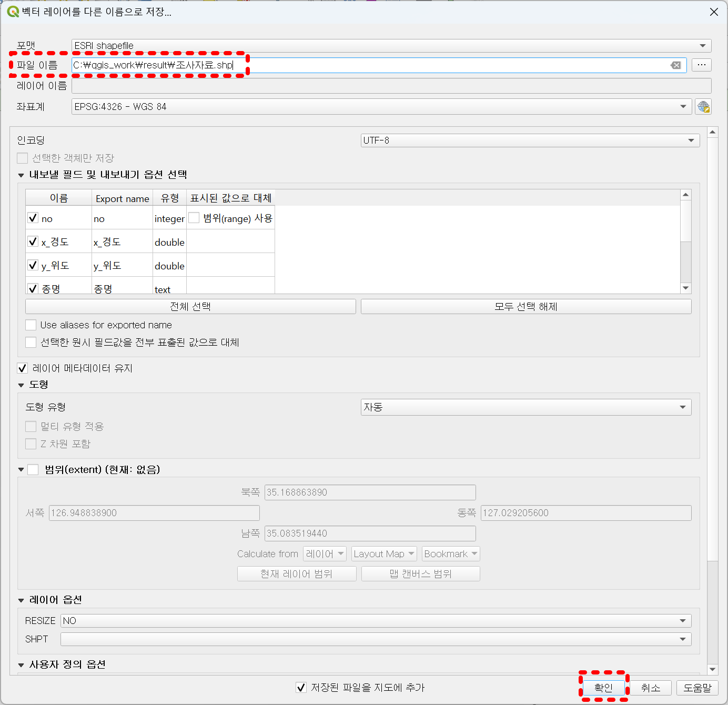Close the save vector layer dialog

click(x=714, y=12)
